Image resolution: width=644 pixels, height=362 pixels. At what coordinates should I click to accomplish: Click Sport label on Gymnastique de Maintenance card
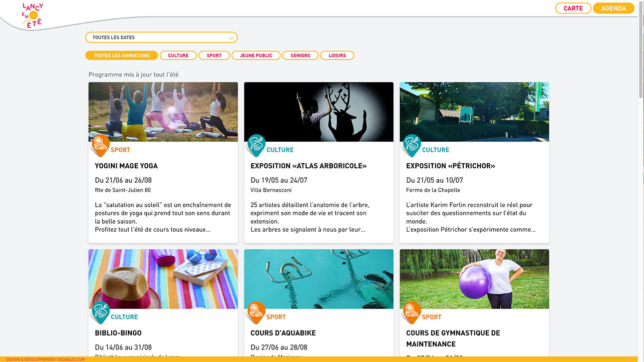[x=432, y=317]
